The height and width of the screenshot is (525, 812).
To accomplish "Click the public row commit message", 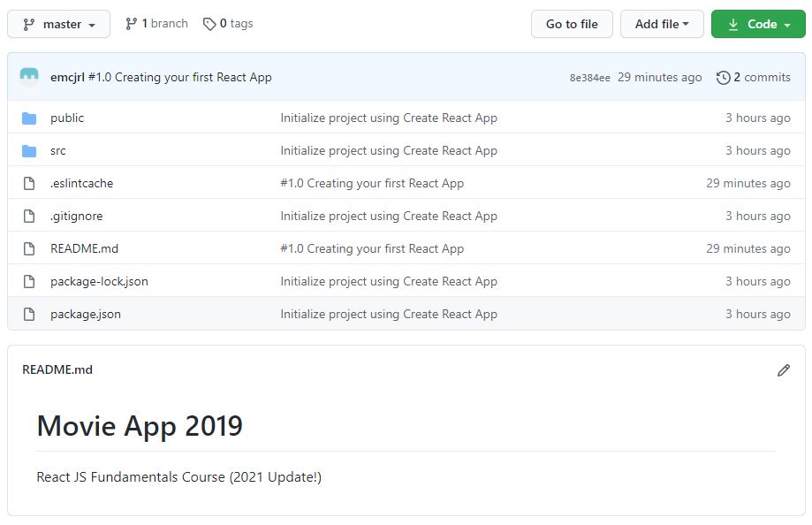I will pyautogui.click(x=389, y=118).
